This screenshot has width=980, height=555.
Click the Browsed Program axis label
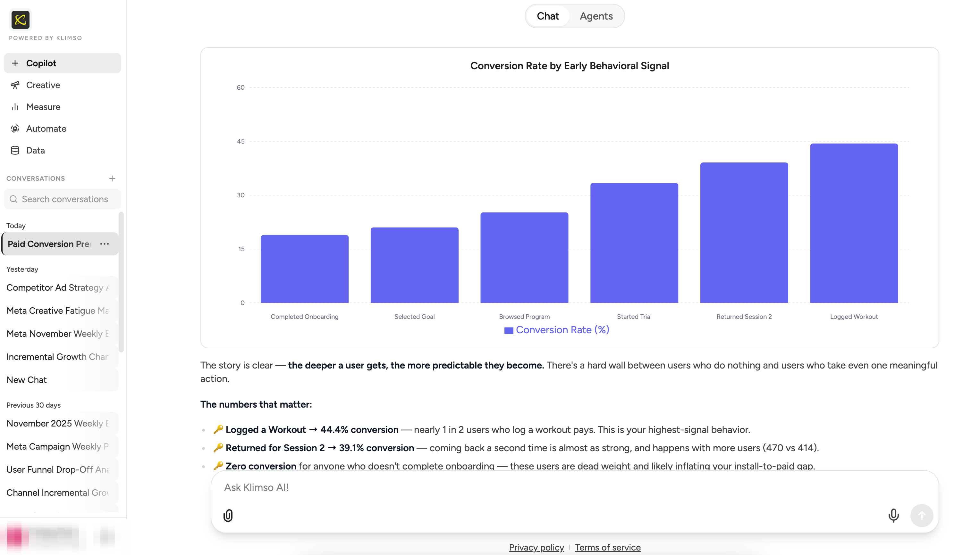524,317
